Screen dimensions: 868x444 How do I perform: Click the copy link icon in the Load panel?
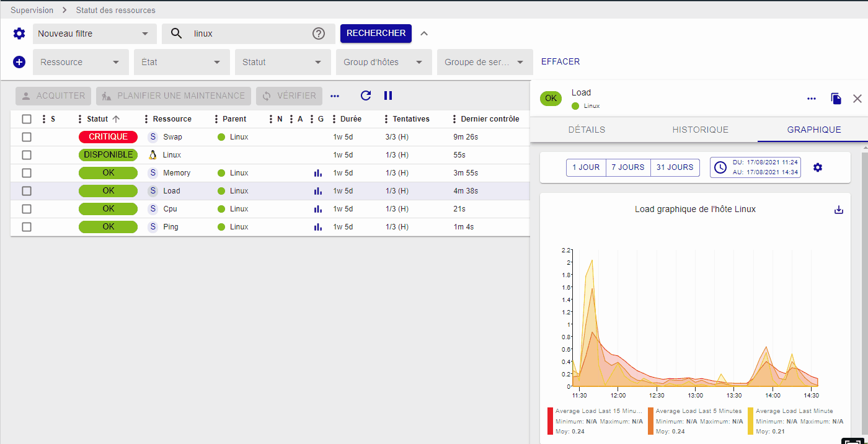pos(836,99)
